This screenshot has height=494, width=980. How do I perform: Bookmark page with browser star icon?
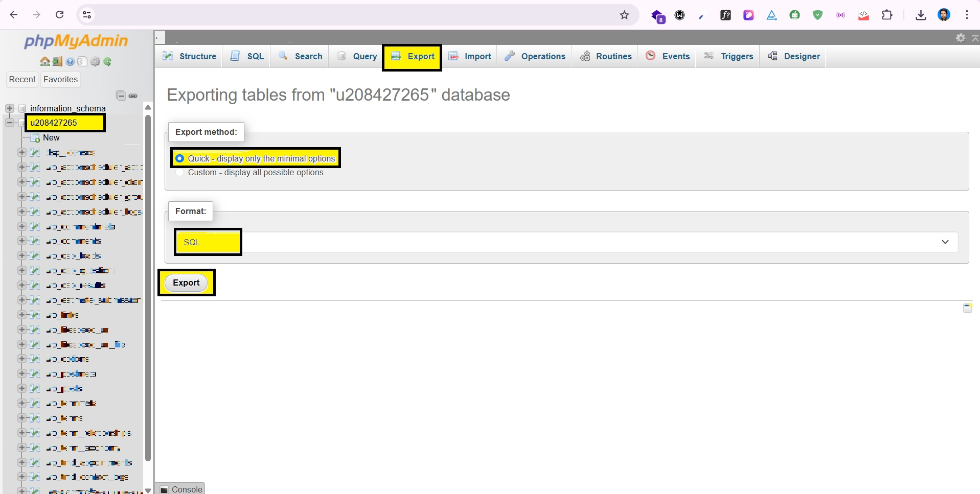click(x=624, y=15)
